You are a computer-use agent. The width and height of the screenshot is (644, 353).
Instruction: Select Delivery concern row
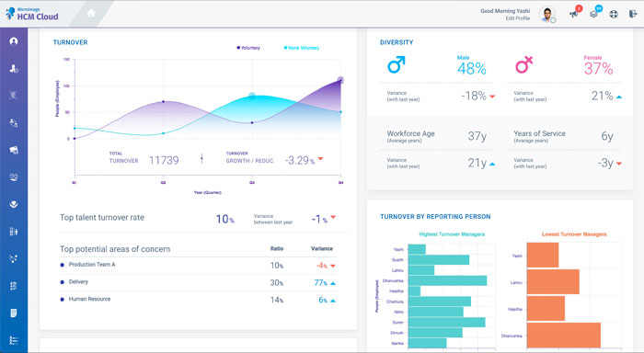[199, 282]
